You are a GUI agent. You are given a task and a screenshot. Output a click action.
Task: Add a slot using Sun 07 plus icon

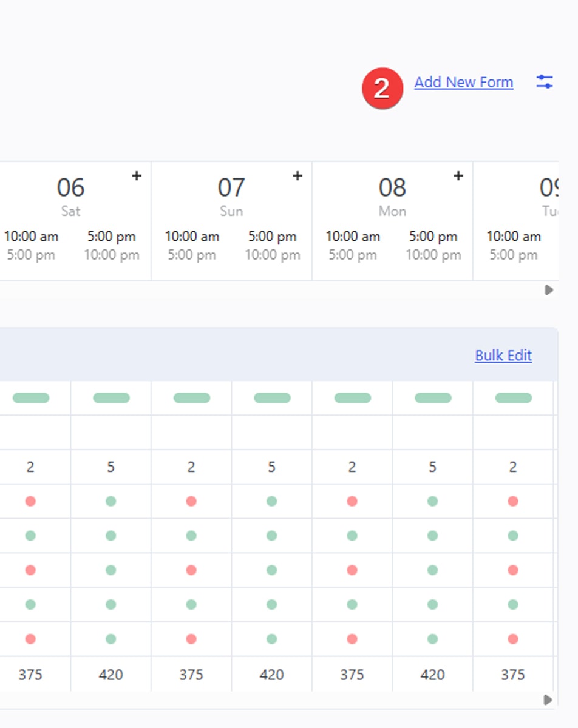pos(297,176)
